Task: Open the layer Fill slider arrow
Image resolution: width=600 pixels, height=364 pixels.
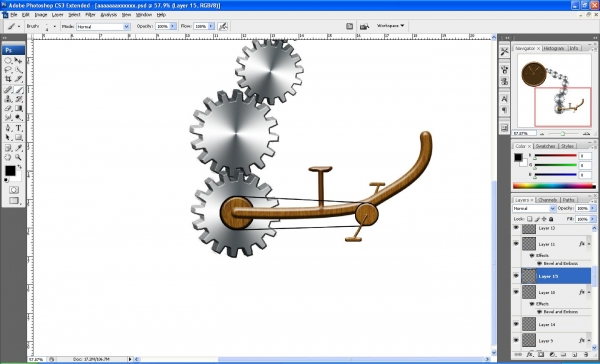Action: coord(593,219)
